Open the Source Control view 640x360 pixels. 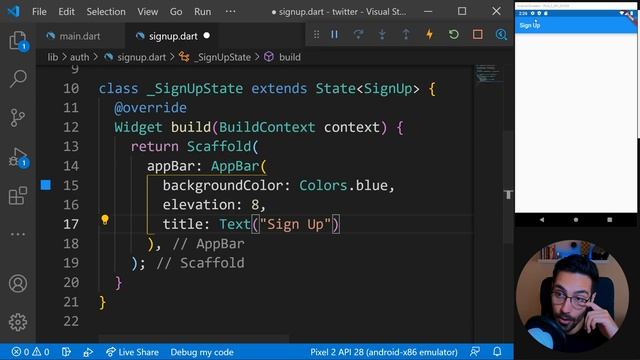pyautogui.click(x=18, y=118)
